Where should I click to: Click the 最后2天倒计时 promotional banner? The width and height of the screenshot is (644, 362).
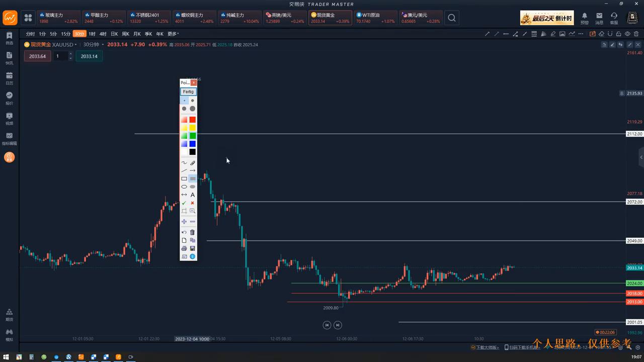(x=547, y=18)
